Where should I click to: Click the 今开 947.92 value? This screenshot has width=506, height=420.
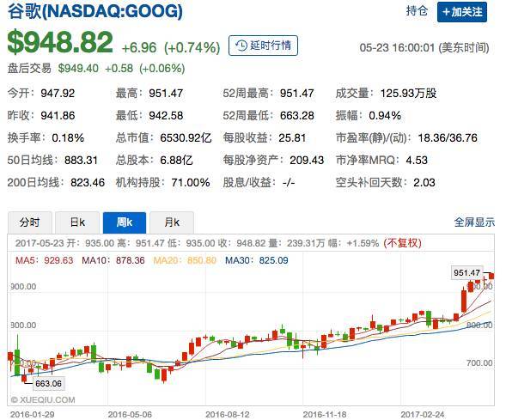point(58,94)
